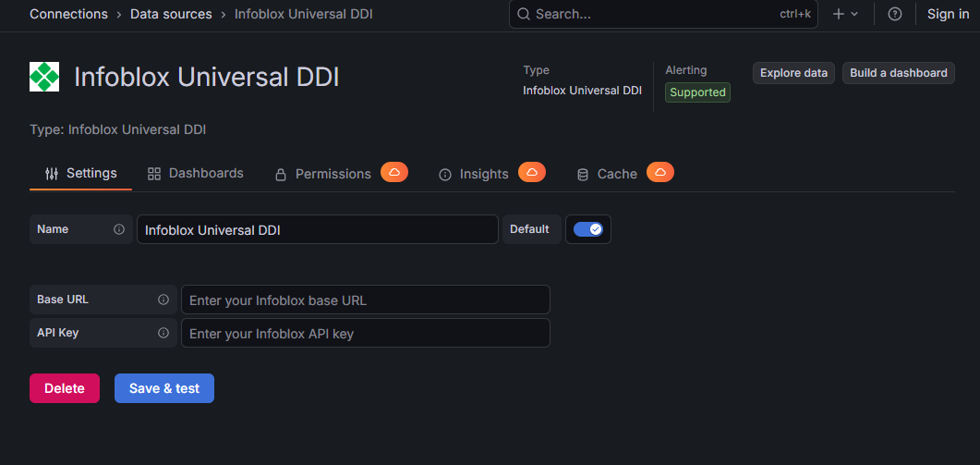Click the Alerting label
Image resolution: width=980 pixels, height=465 pixels.
[x=686, y=70]
